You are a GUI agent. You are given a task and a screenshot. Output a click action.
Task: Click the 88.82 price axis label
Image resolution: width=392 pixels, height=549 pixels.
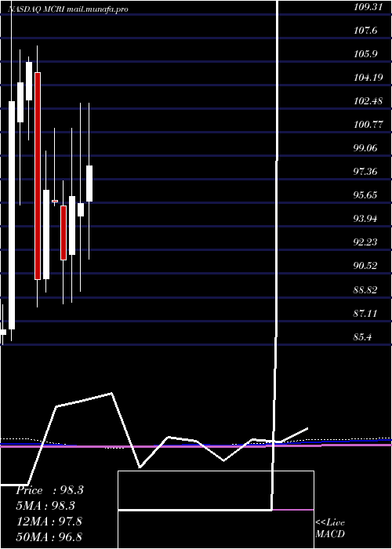(365, 290)
